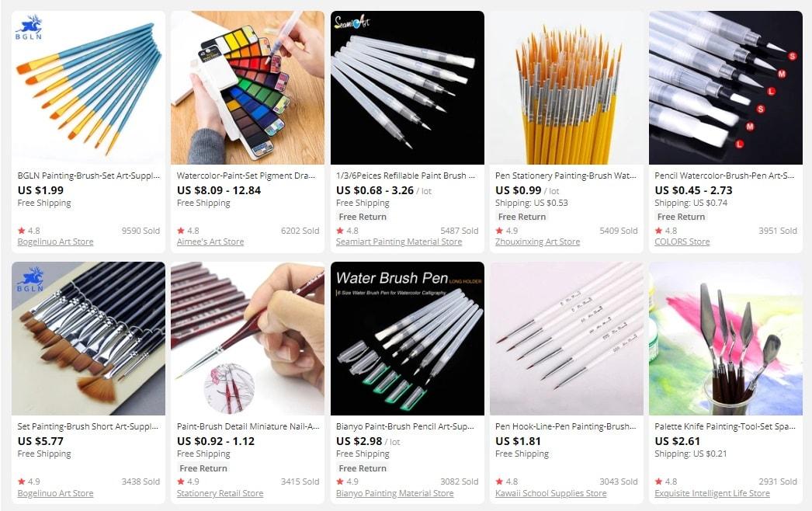The width and height of the screenshot is (812, 511).
Task: Open the Bogelinuo Art Store link under US $1.99
Action: pos(55,242)
